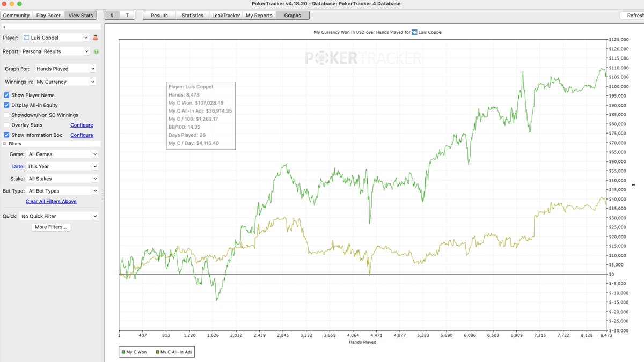Switch to the Results tab
Image resolution: width=644 pixels, height=362 pixels.
point(159,16)
